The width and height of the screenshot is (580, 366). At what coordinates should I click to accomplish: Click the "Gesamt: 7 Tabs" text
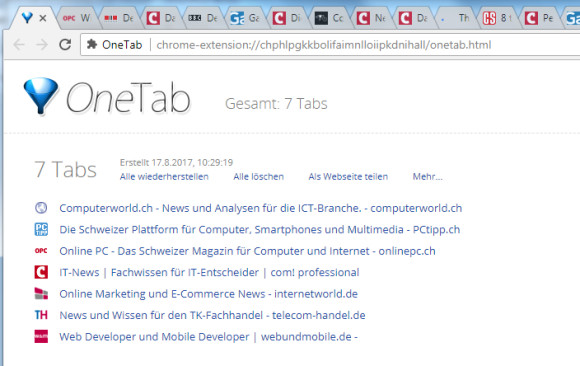(276, 104)
